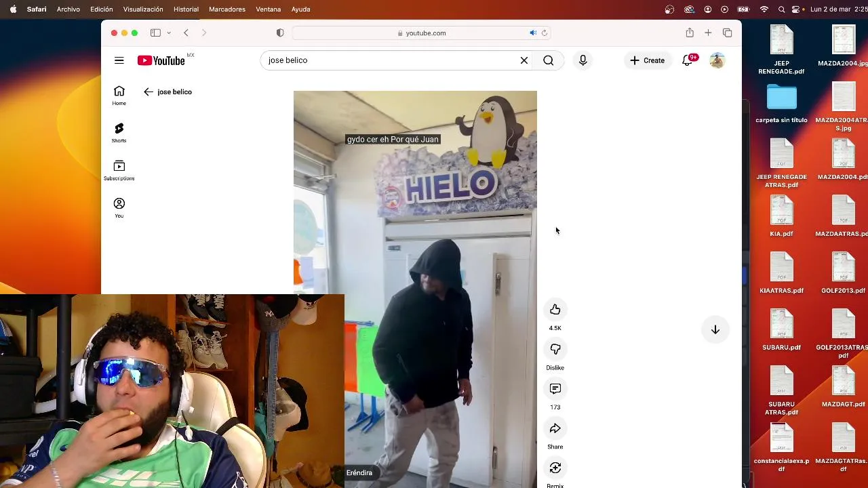Select constancialaexa.pdf desktop file
The image size is (868, 488).
pyautogui.click(x=781, y=447)
